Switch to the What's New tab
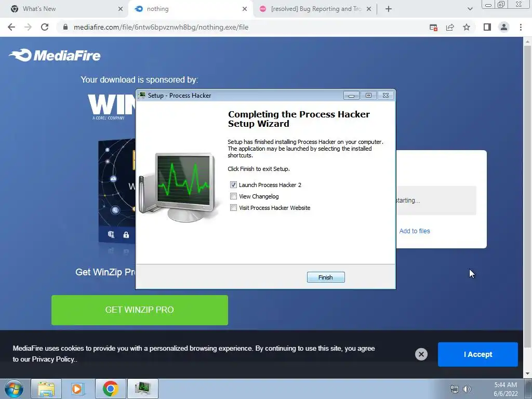Screen dimensions: 532x399 tap(64, 9)
